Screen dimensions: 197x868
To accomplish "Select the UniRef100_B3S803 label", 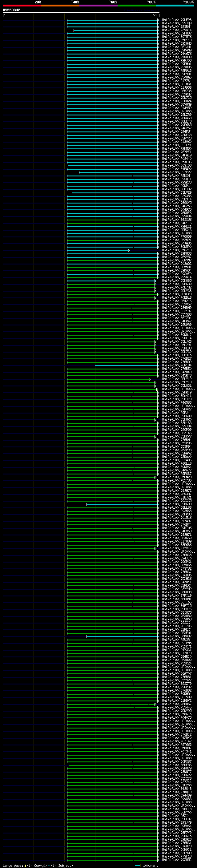I will pos(177,619).
